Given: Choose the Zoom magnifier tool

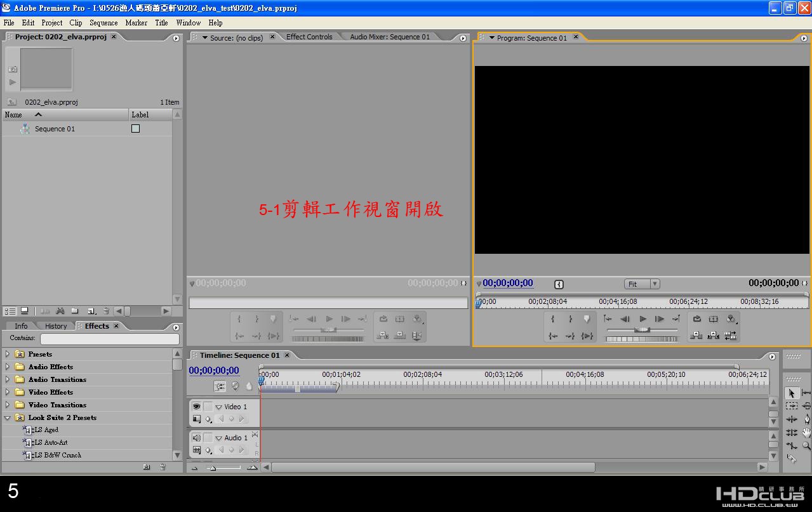Looking at the screenshot, I should (x=806, y=446).
